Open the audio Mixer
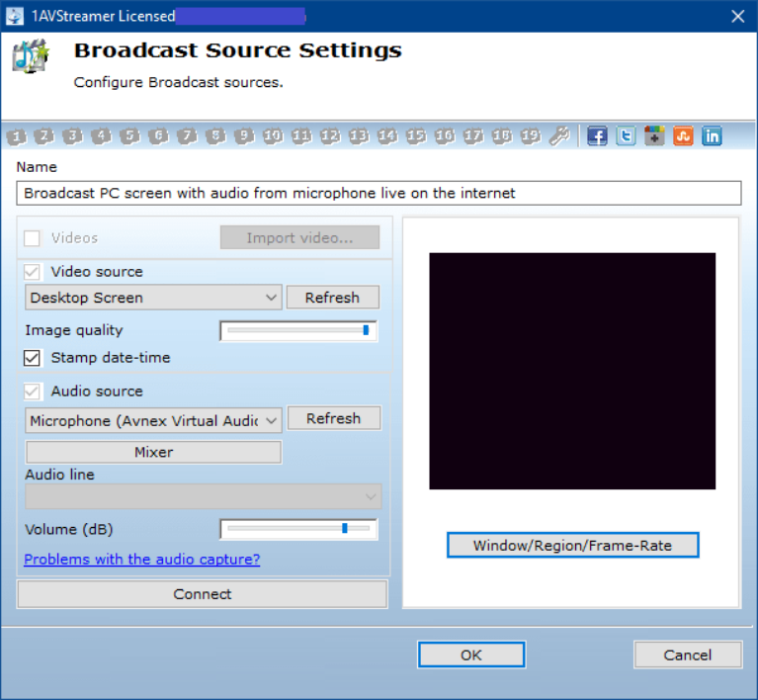This screenshot has width=758, height=700. pos(153,452)
